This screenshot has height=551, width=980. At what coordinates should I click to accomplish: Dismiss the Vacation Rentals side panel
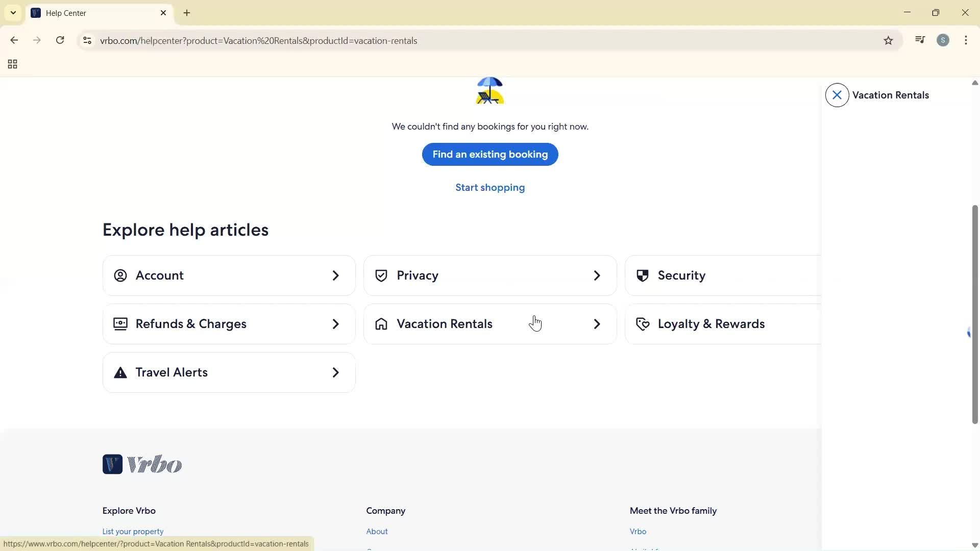[837, 95]
